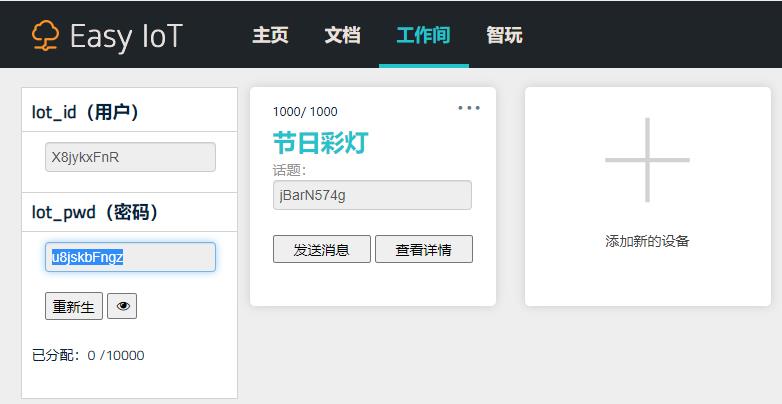
Task: Click the Easy IoT brand text
Action: (126, 36)
